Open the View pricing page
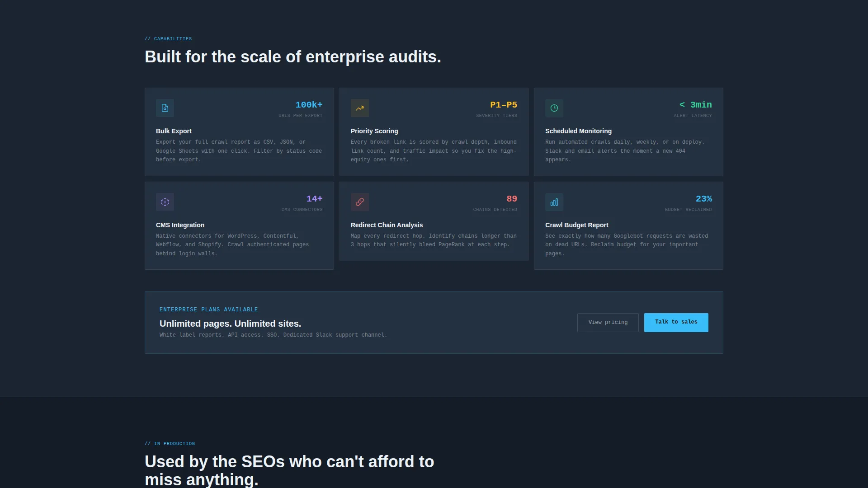The width and height of the screenshot is (868, 488). 608,323
